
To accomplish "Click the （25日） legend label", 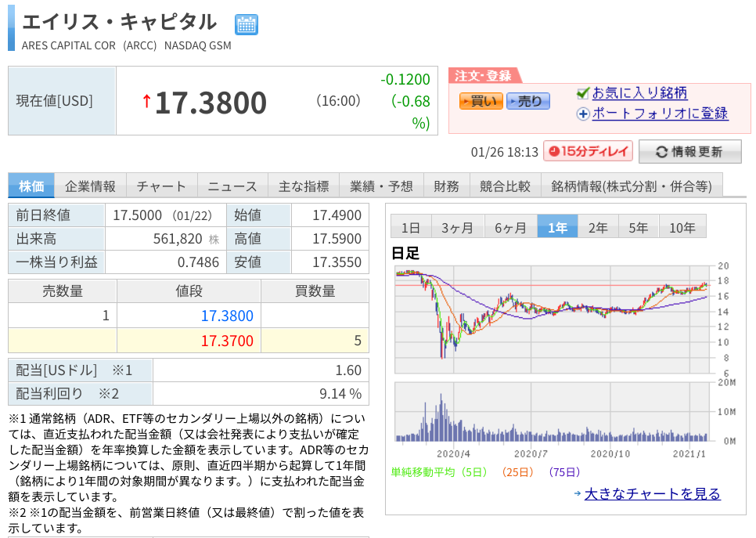I will (517, 472).
